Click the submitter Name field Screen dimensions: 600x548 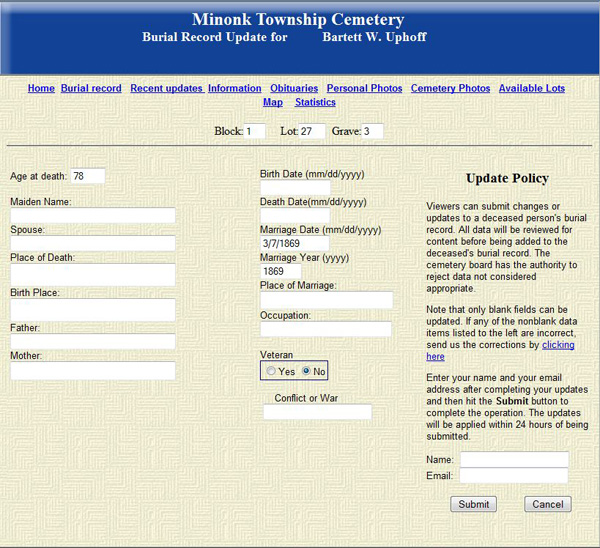[x=514, y=460]
